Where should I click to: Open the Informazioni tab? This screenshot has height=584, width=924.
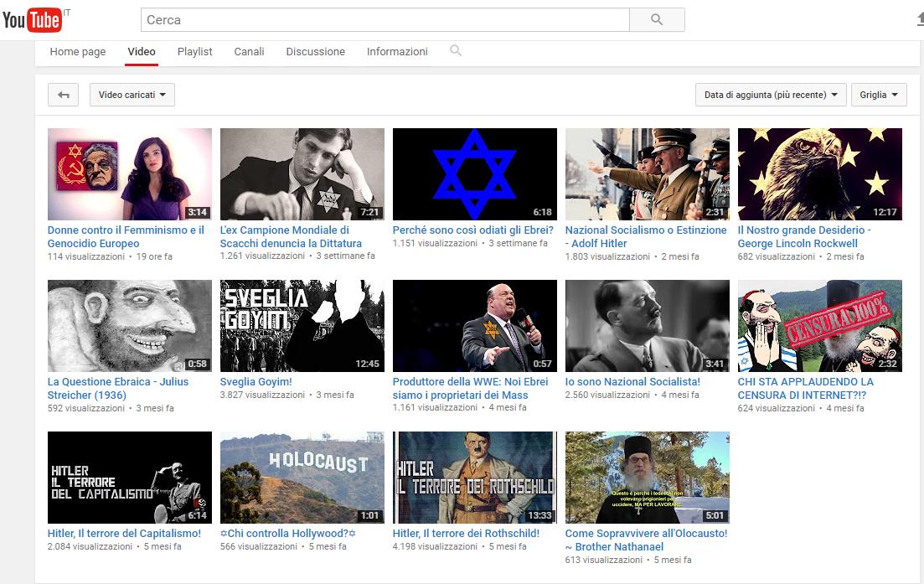point(397,52)
